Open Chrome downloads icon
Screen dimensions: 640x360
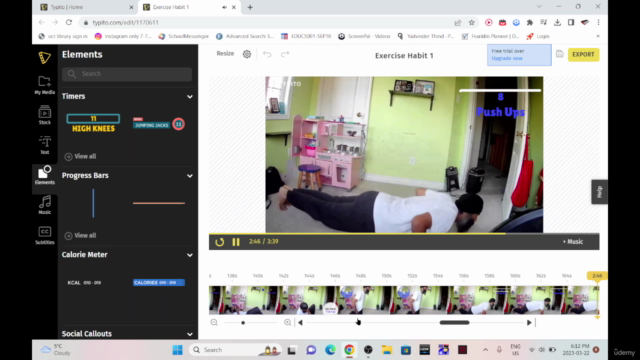[557, 22]
